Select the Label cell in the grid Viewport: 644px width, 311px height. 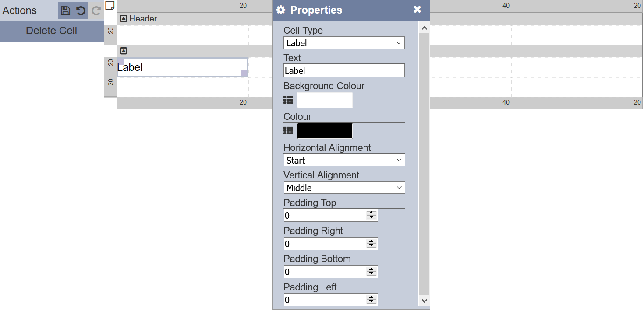(x=183, y=67)
